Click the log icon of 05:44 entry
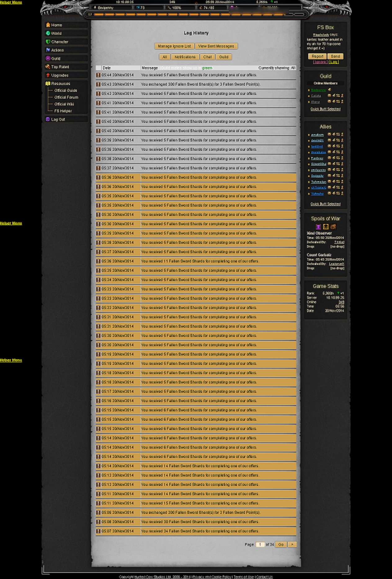The width and height of the screenshot is (392, 579). (98, 75)
